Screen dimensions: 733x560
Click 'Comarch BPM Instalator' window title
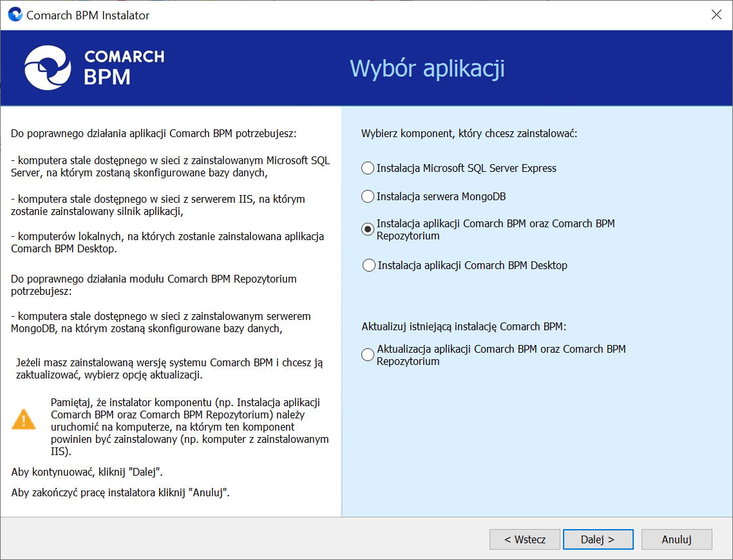[x=88, y=15]
